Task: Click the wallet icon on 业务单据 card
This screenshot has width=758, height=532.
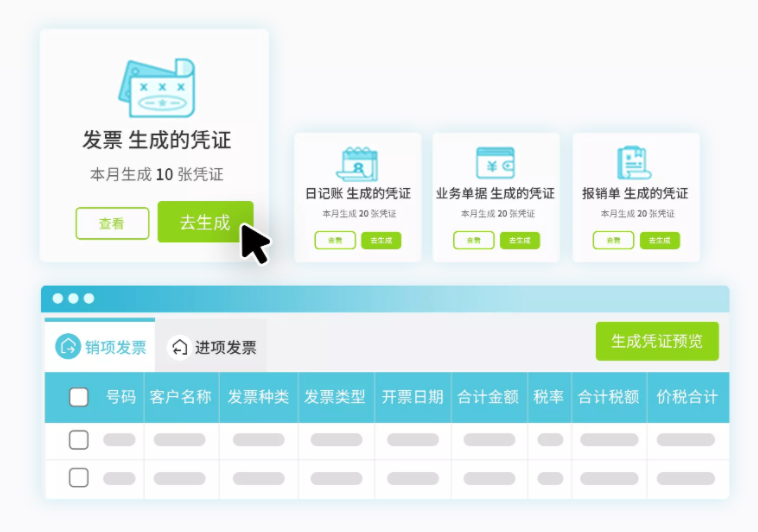Action: [x=495, y=163]
